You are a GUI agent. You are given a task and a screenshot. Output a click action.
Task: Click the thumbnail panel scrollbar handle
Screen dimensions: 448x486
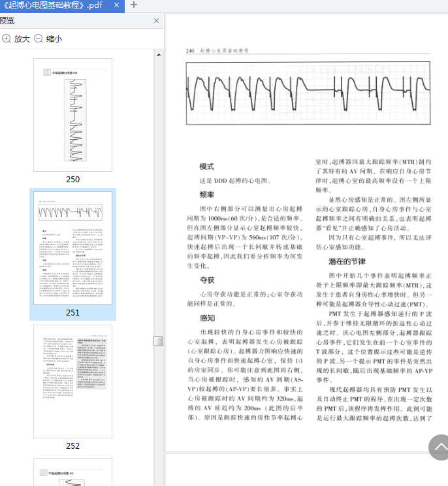158,341
